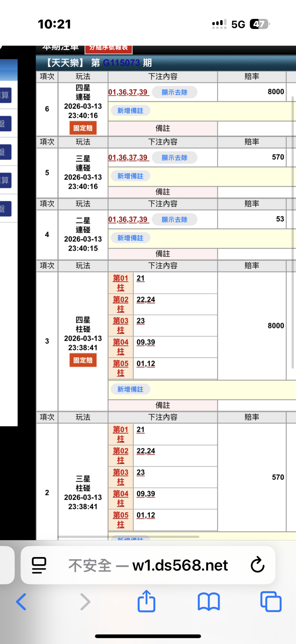The image size is (296, 644).
Task: Click 第05柱 link in row 3
Action: pyautogui.click(x=121, y=368)
